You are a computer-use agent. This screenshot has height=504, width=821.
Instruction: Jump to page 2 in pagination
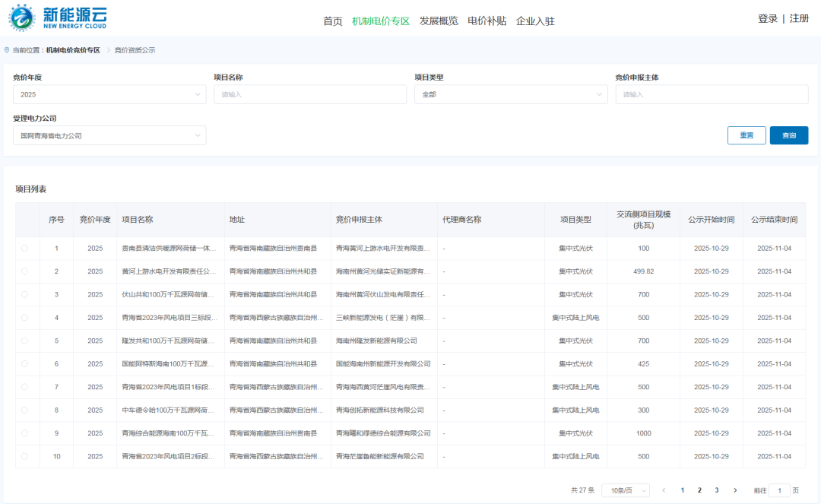tap(699, 490)
